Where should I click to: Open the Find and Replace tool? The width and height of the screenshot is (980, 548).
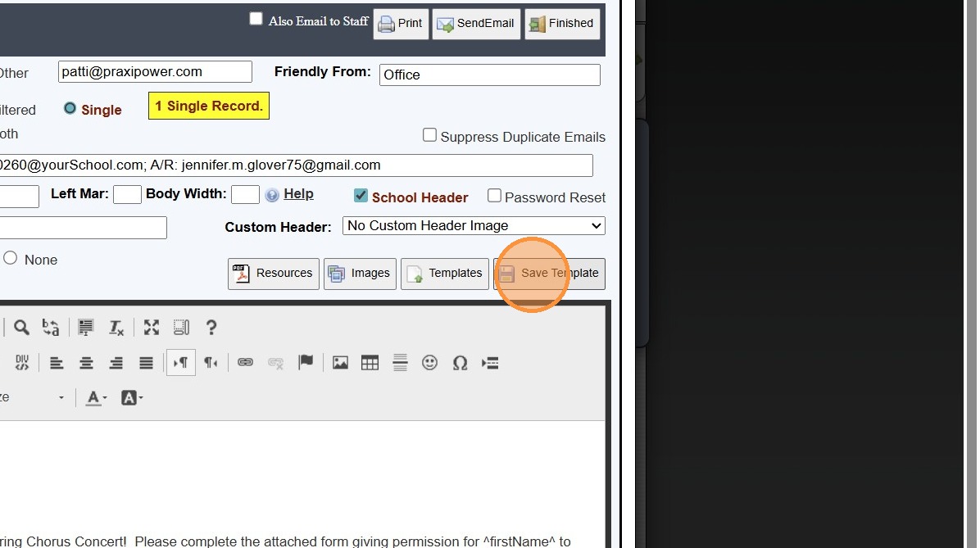[x=51, y=328]
